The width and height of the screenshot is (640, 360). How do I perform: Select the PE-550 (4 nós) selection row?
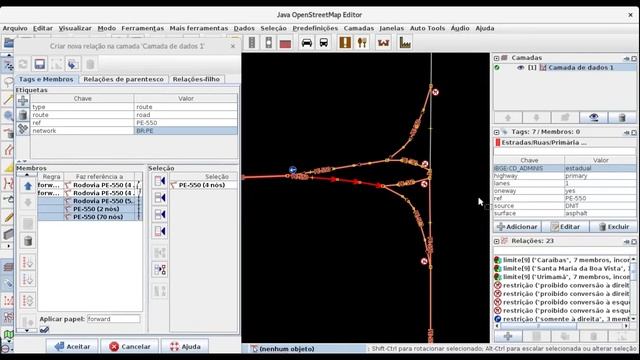[203, 185]
